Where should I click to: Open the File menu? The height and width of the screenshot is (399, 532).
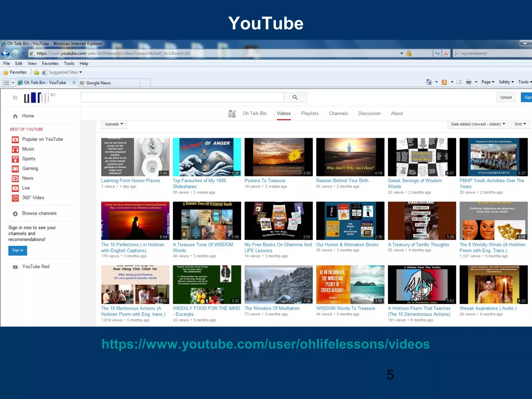pyautogui.click(x=6, y=63)
